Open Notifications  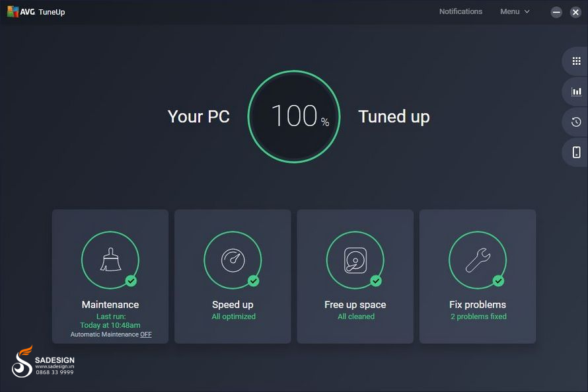pos(460,12)
